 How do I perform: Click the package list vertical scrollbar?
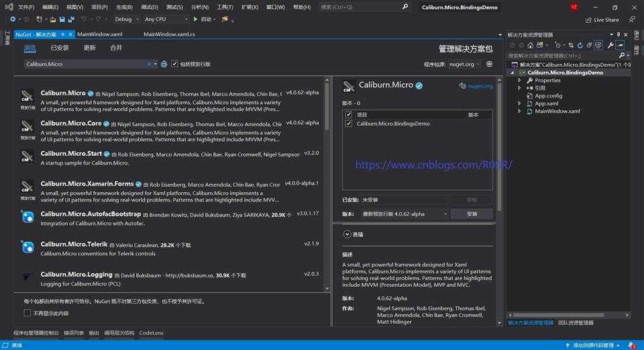pyautogui.click(x=327, y=183)
